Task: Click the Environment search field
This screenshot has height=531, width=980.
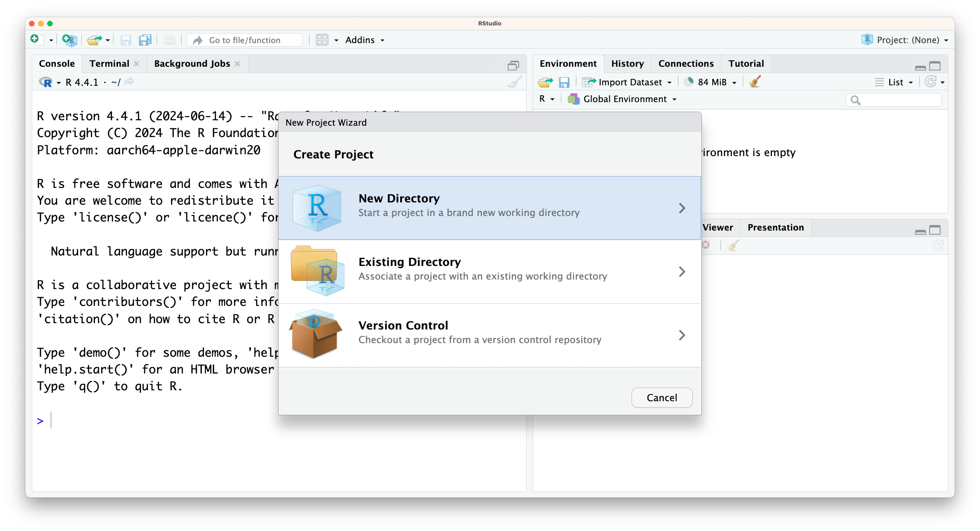Action: click(893, 100)
